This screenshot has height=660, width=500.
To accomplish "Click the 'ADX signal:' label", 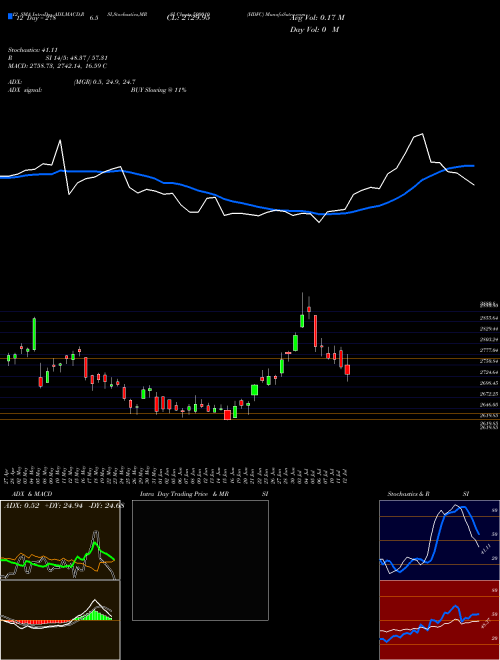I will coord(25,90).
